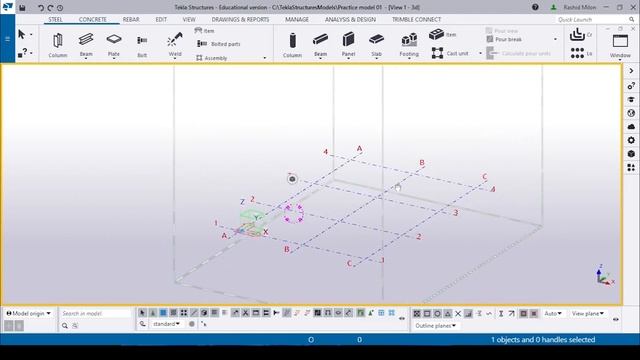
Task: Toggle Snap to end points square switch
Action: 427,313
